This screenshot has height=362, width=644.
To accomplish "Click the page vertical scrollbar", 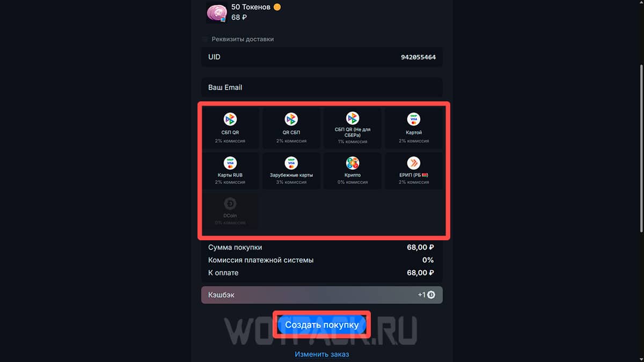I will 642,150.
